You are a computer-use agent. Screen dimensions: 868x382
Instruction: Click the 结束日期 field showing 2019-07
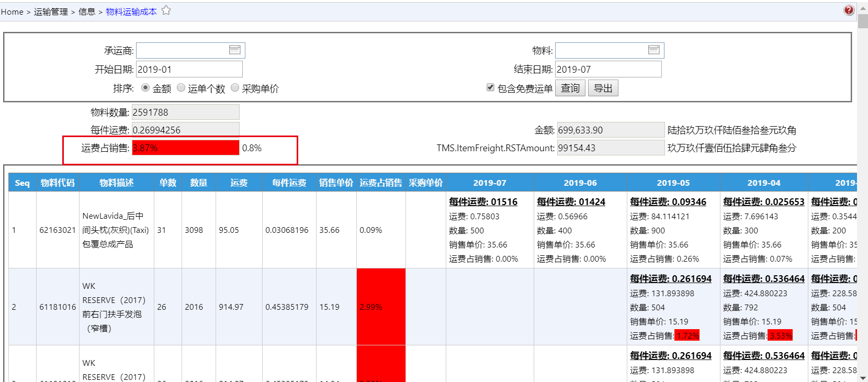608,69
